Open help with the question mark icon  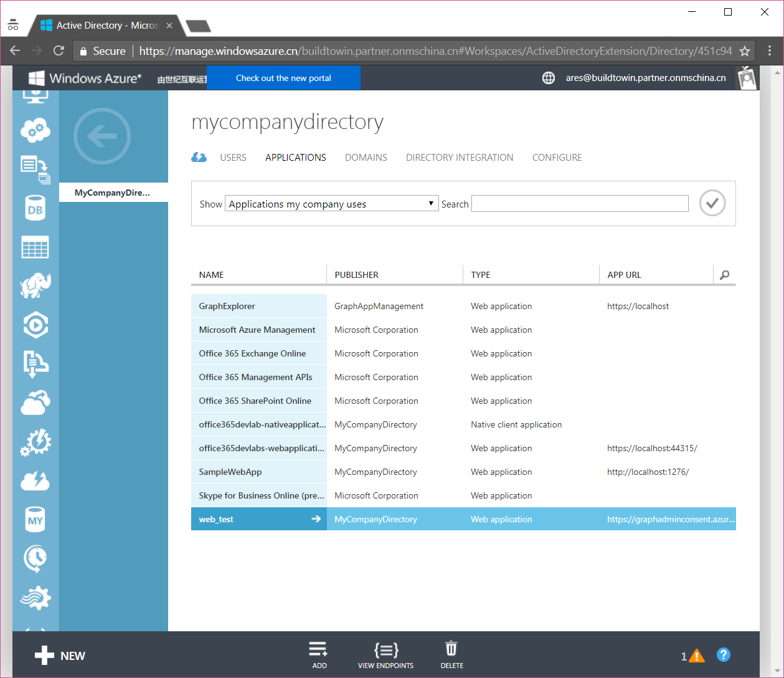(724, 655)
